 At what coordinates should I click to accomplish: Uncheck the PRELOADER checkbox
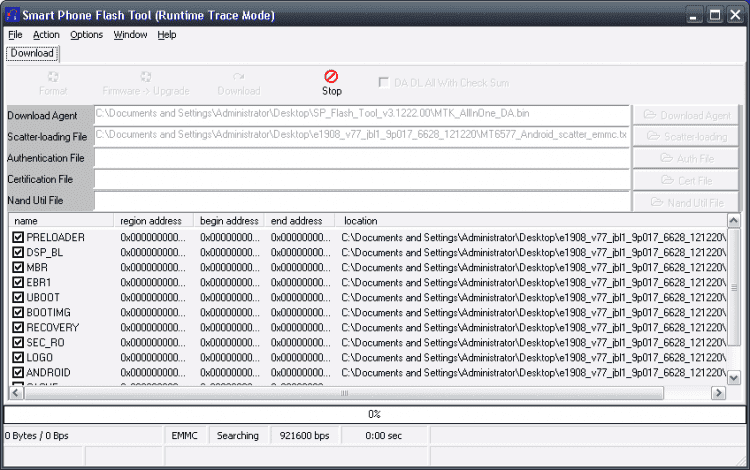click(18, 237)
